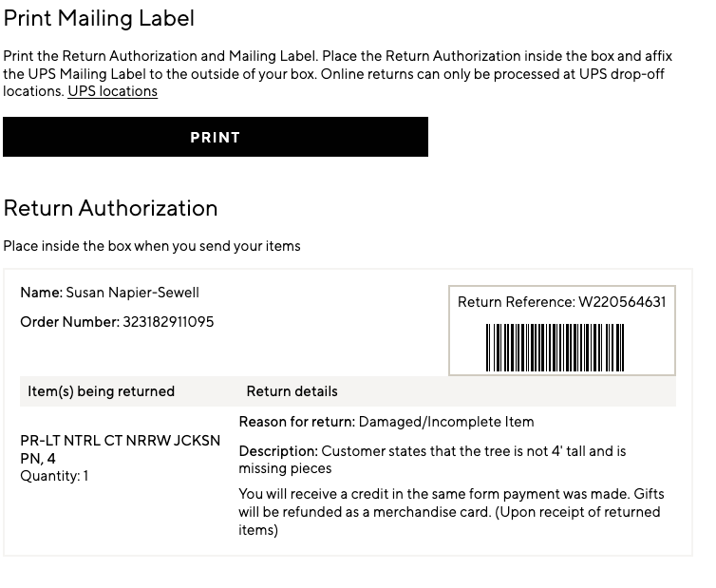This screenshot has height=588, width=716.
Task: Click the Item(s) being returned column header
Action: point(101,391)
